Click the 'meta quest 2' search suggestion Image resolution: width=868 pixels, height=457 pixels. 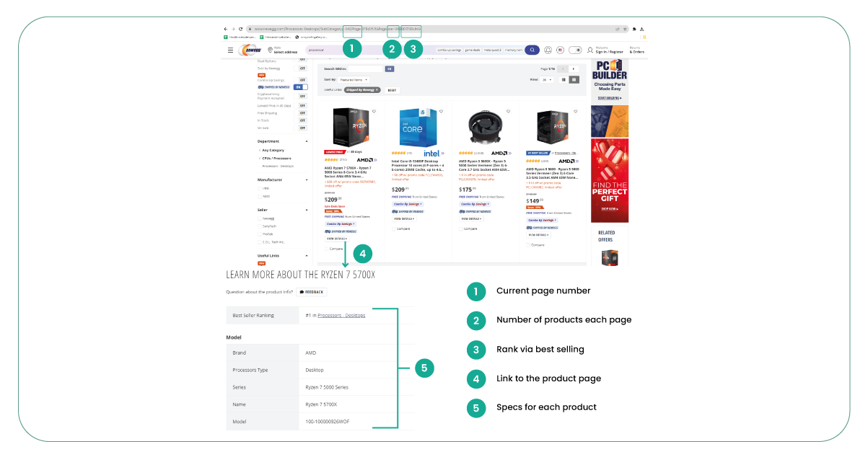coord(493,50)
